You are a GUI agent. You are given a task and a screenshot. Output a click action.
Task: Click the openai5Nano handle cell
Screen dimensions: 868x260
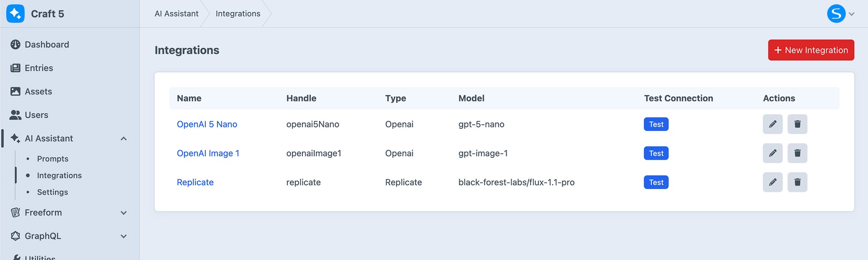(313, 124)
